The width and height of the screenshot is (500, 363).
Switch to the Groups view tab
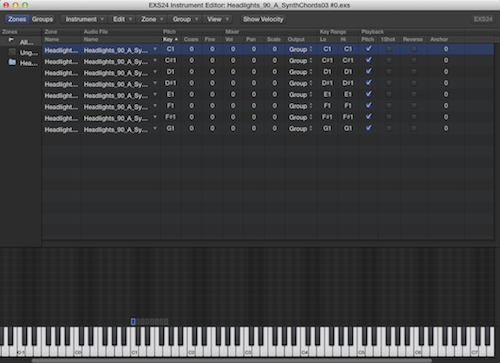[x=42, y=19]
